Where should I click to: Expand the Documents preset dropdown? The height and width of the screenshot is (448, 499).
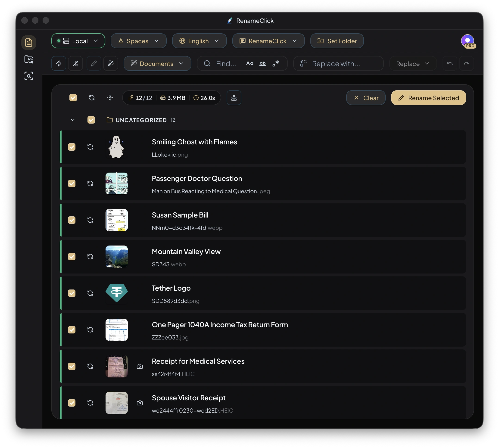pyautogui.click(x=157, y=63)
